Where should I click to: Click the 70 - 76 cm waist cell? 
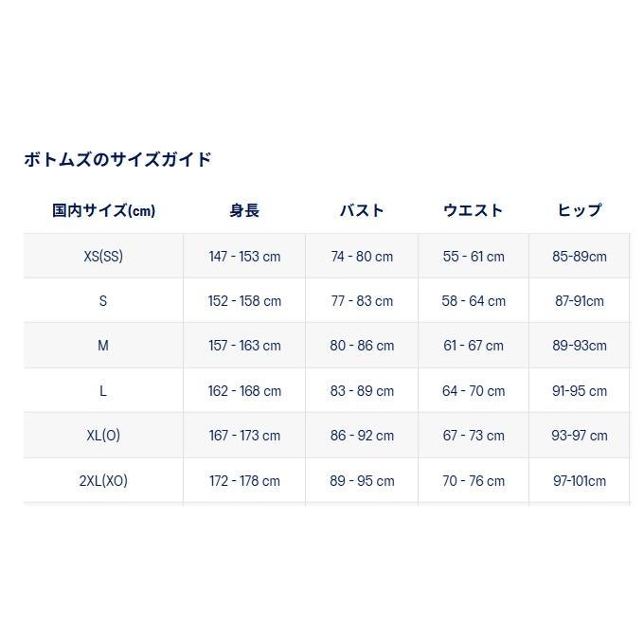tap(474, 481)
